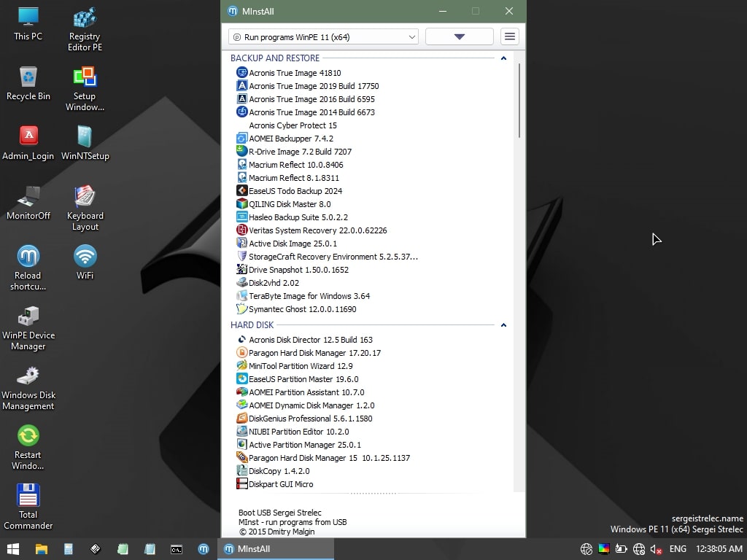
Task: Select MonitorOff desktop icon
Action: 28,203
